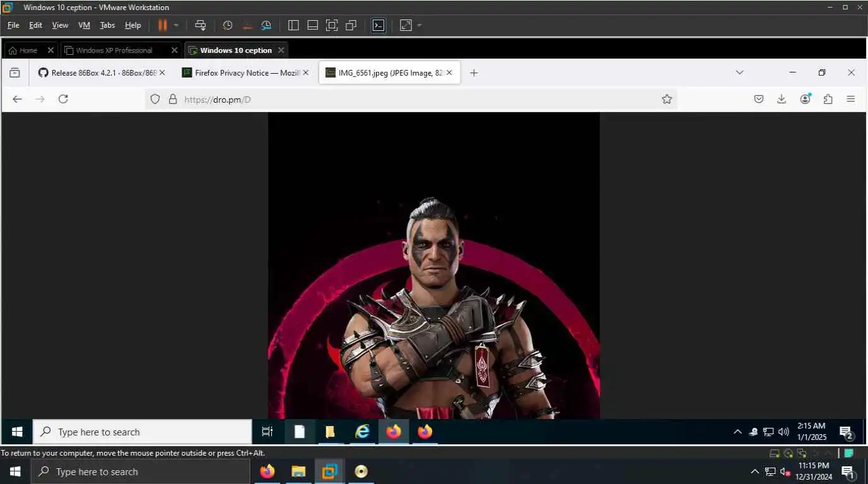Reload the current Firefox page
The height and width of the screenshot is (484, 868).
click(63, 99)
